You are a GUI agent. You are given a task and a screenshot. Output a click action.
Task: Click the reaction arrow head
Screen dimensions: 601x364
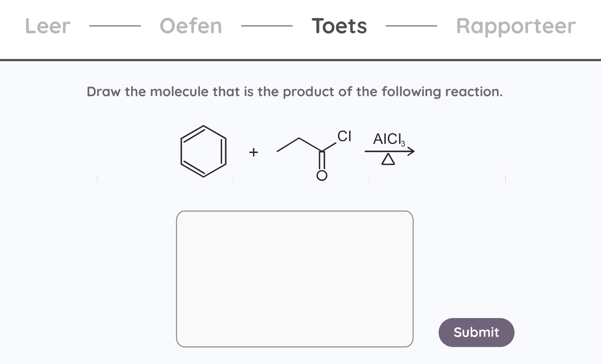tap(411, 151)
